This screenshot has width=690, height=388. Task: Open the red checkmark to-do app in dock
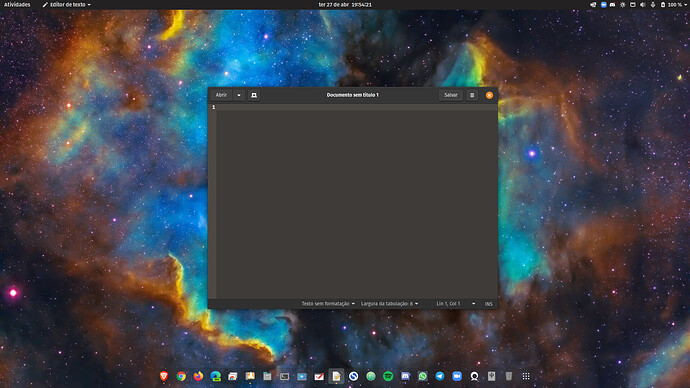point(319,376)
